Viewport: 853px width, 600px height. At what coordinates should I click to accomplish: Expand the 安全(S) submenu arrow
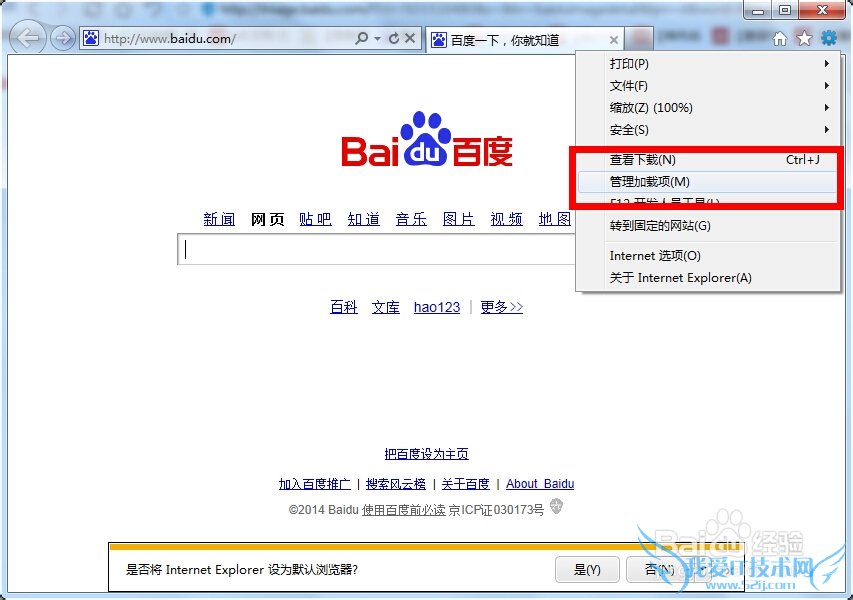click(x=826, y=129)
